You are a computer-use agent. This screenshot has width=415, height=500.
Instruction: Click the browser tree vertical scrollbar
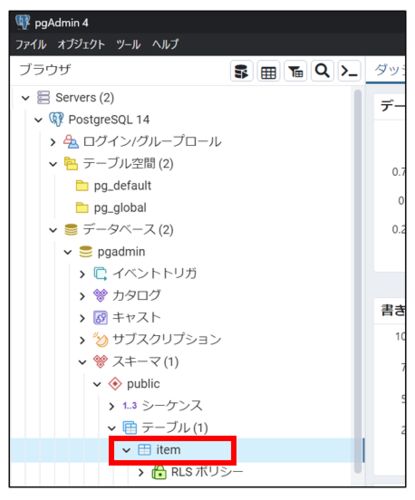tap(358, 280)
